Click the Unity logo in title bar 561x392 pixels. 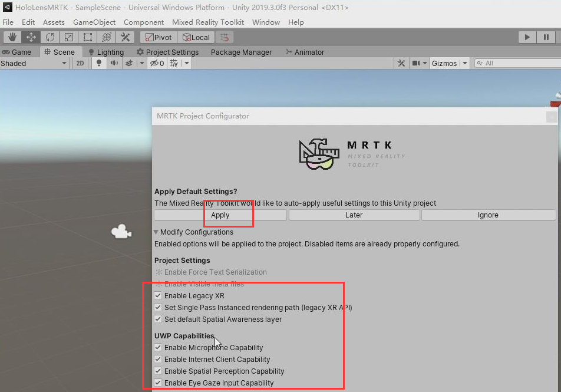point(7,7)
